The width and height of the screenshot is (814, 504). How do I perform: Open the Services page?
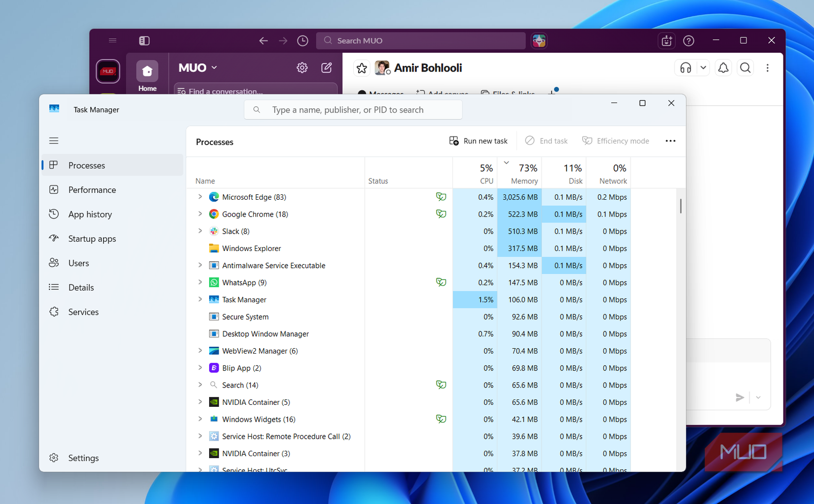point(112,312)
